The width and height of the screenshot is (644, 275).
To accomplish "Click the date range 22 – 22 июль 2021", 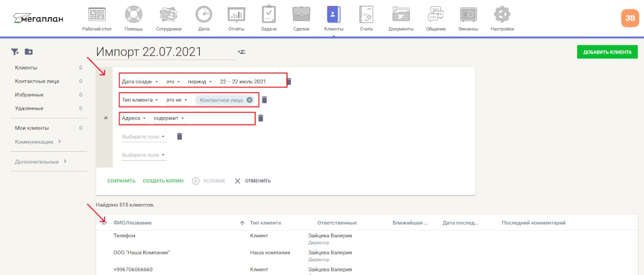I will 243,81.
